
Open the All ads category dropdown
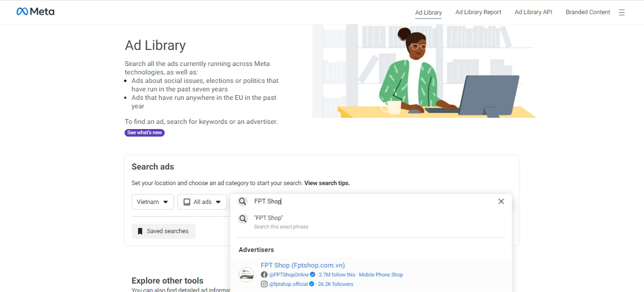tap(202, 202)
